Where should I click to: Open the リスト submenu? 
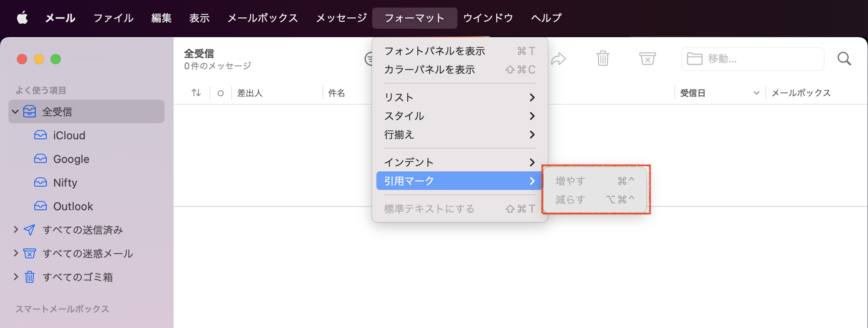coord(459,98)
